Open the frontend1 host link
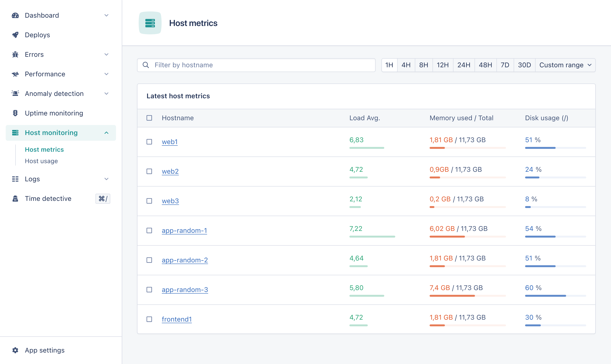Viewport: 611px width, 364px height. (176, 319)
